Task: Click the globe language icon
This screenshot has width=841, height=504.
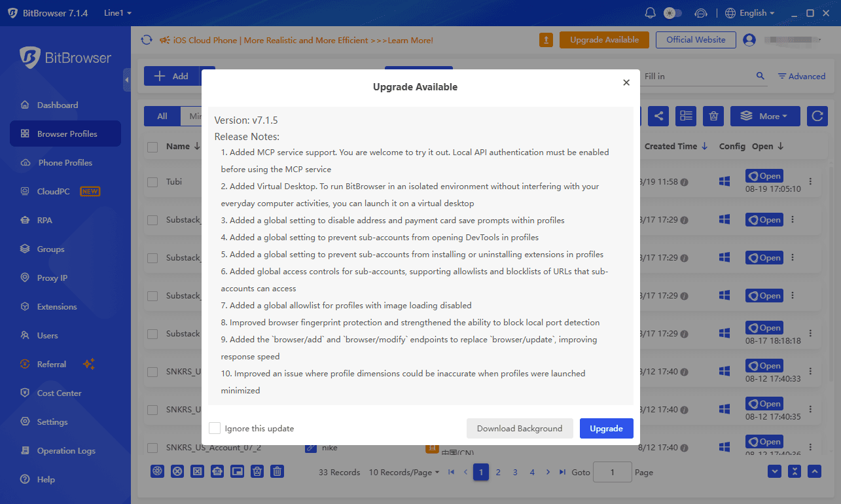Action: [x=730, y=13]
